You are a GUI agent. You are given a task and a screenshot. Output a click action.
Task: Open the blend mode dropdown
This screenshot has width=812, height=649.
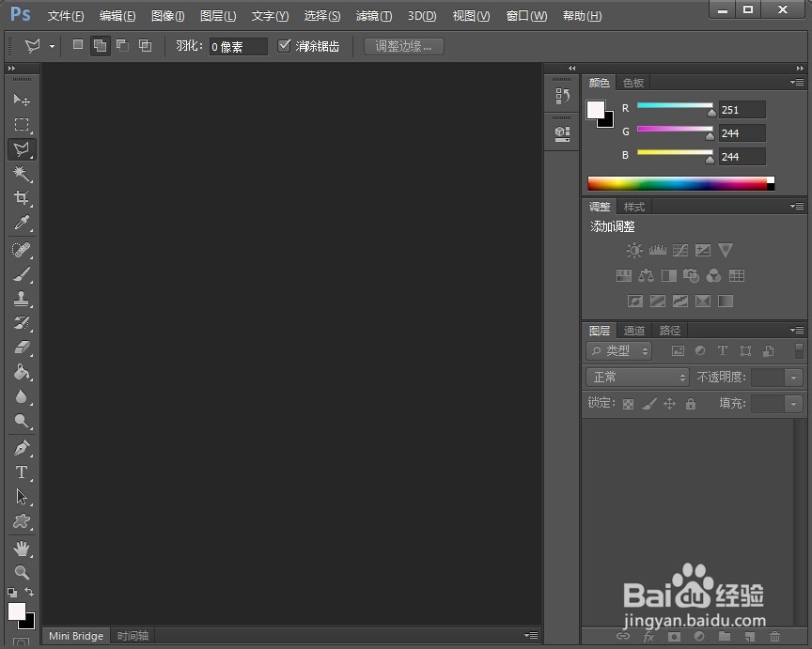[637, 378]
